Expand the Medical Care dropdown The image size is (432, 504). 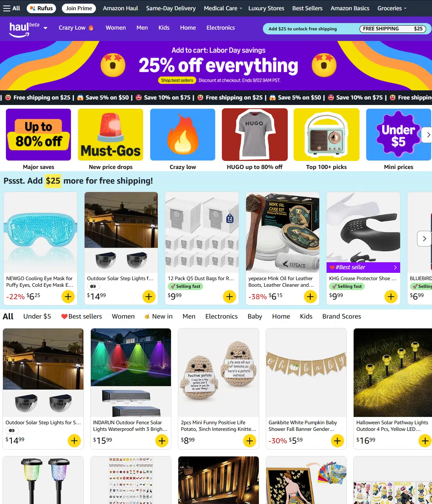[223, 8]
